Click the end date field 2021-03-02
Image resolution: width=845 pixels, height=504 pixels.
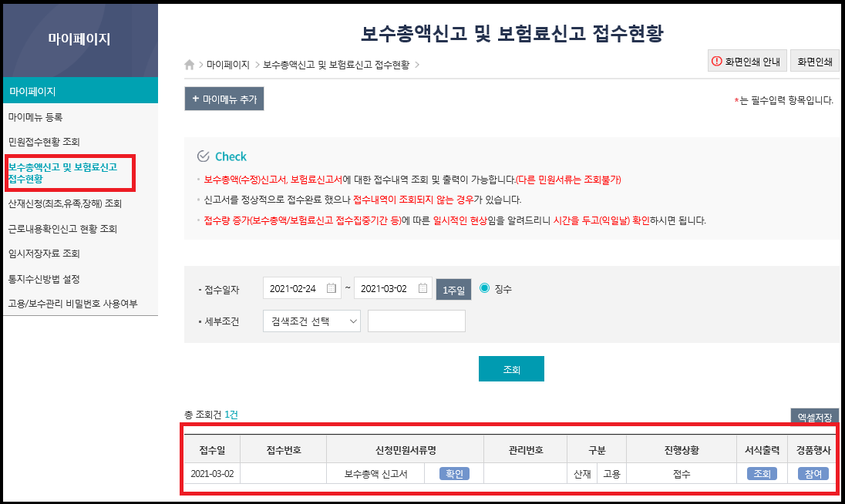tap(393, 288)
